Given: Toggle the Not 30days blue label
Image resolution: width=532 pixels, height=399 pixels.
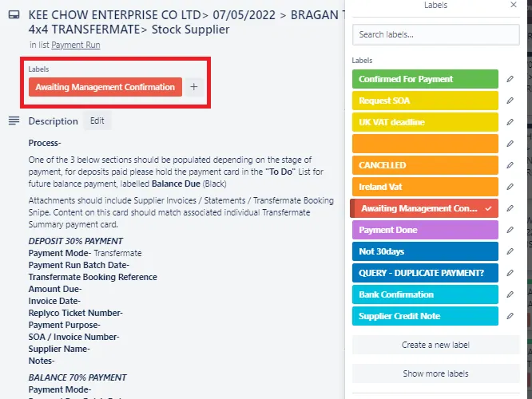Looking at the screenshot, I should (425, 251).
